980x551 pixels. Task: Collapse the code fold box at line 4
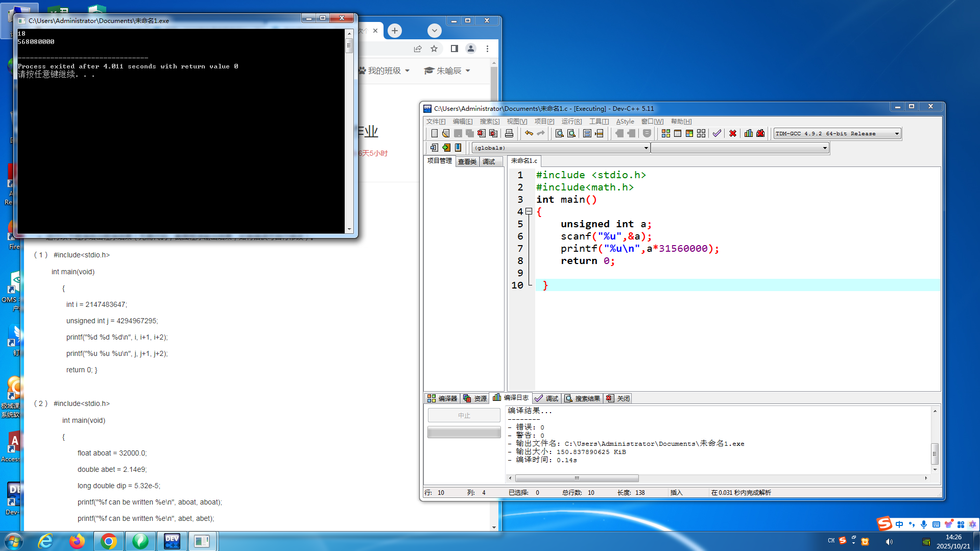(x=529, y=211)
